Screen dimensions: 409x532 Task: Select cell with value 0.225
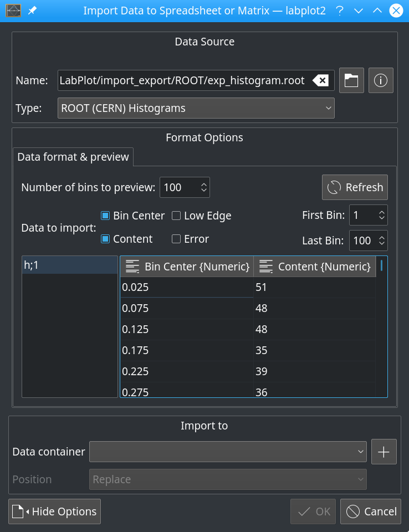tap(187, 371)
